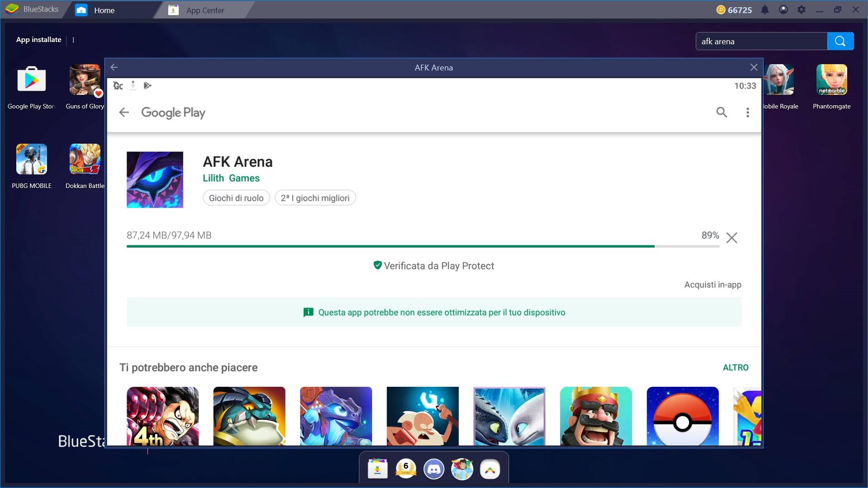Click ALTRO to see more suggestions

[x=736, y=367]
